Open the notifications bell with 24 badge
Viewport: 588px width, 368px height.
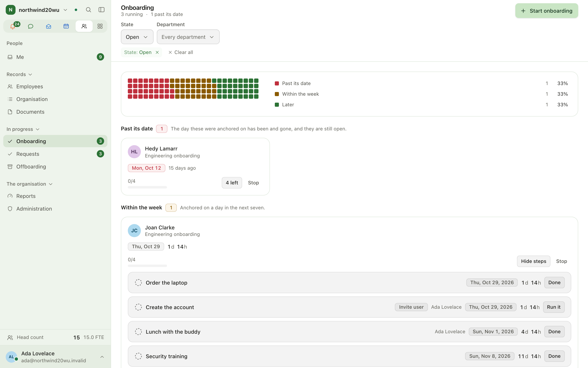click(x=13, y=26)
